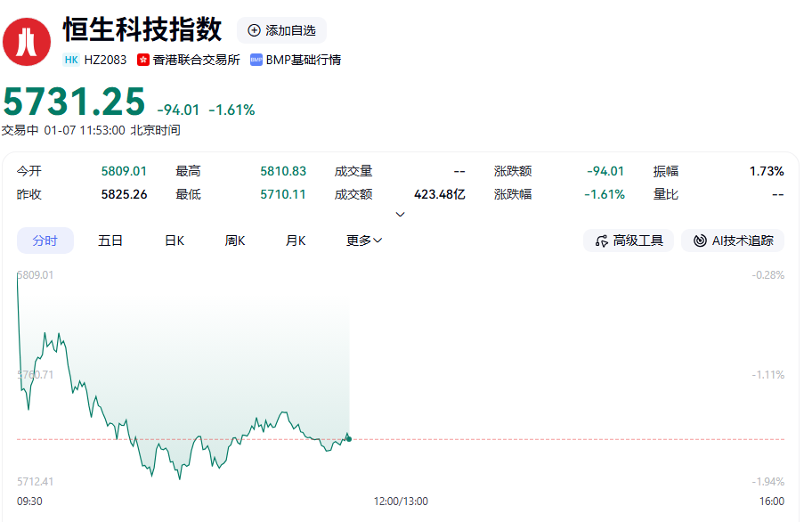
Task: Switch to the 周K chart tab
Action: click(x=235, y=241)
